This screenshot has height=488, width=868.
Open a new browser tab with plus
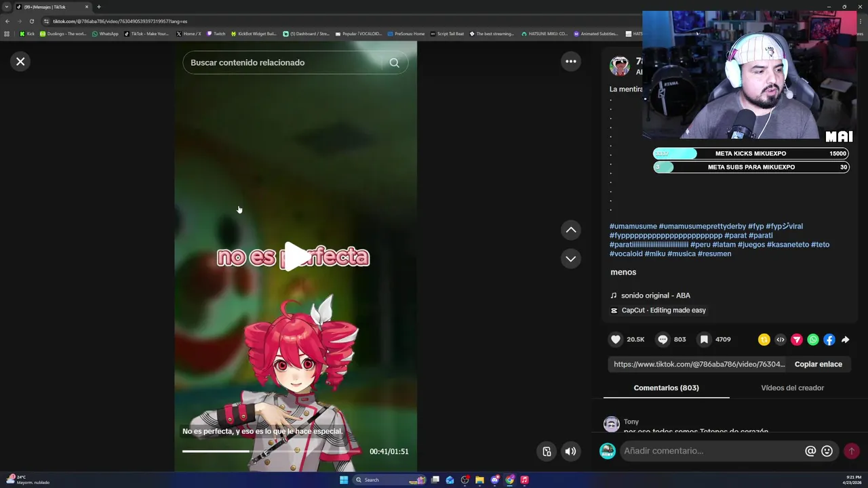pos(98,7)
